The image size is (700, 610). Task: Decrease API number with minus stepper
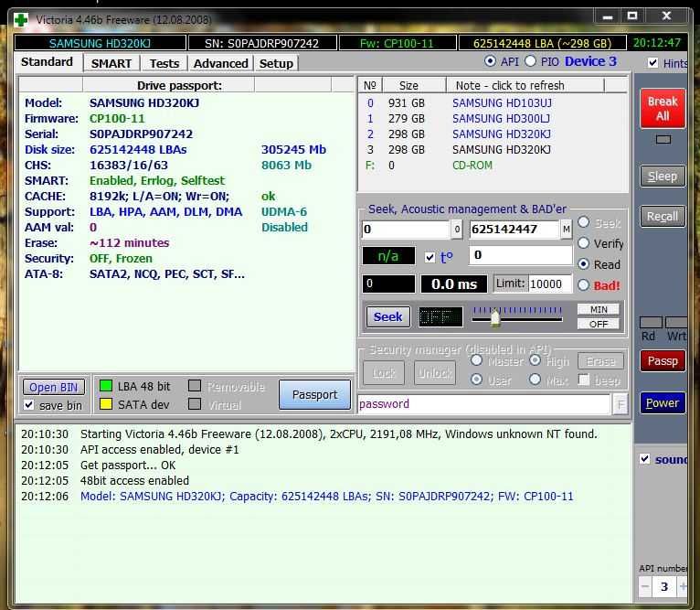click(645, 586)
